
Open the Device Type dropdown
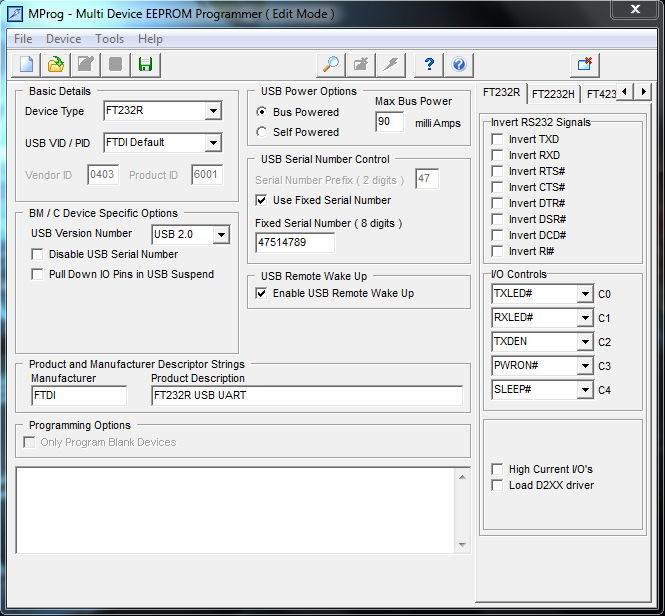tap(213, 111)
